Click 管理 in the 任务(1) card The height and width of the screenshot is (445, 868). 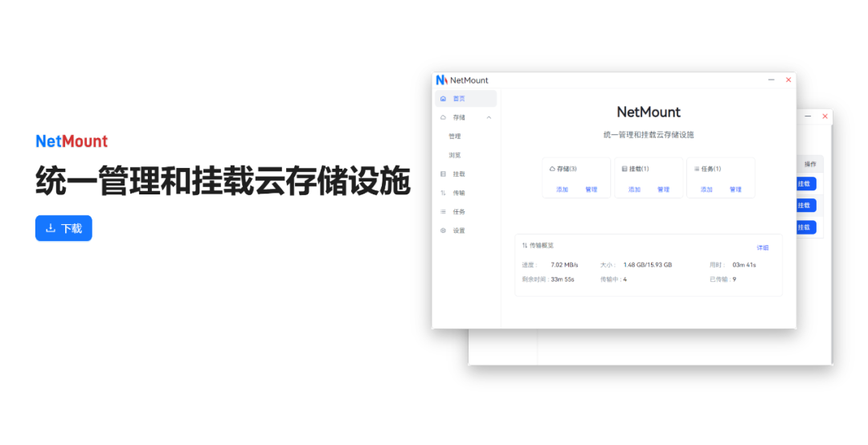coord(735,190)
